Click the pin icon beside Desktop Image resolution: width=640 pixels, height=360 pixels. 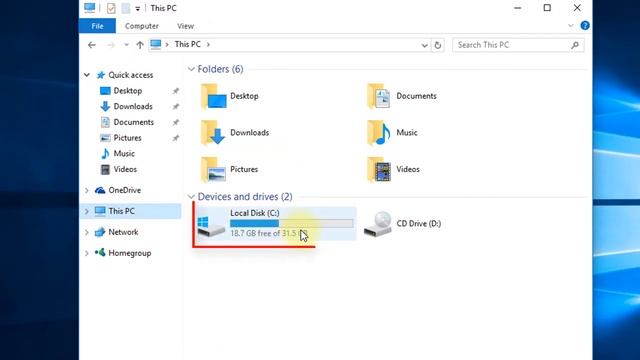[176, 91]
